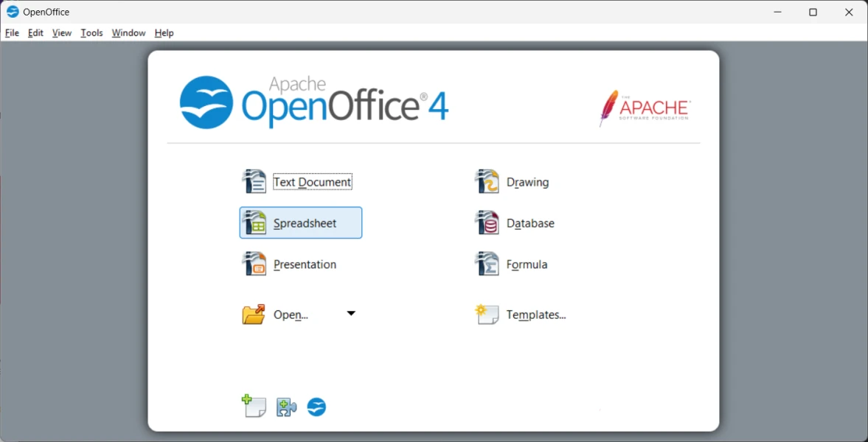Expand the Open recent documents dropdown arrow
The height and width of the screenshot is (442, 868).
click(351, 314)
